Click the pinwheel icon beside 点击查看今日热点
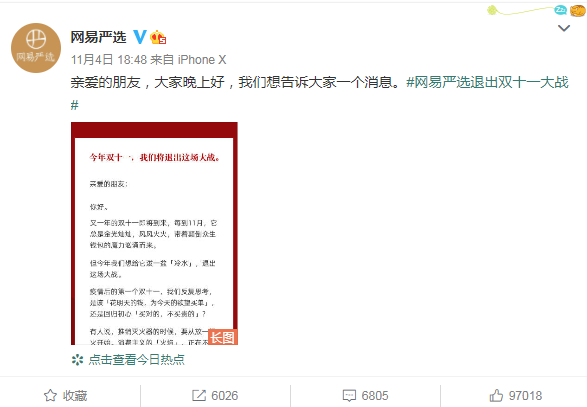This screenshot has width=587, height=407. coord(77,360)
